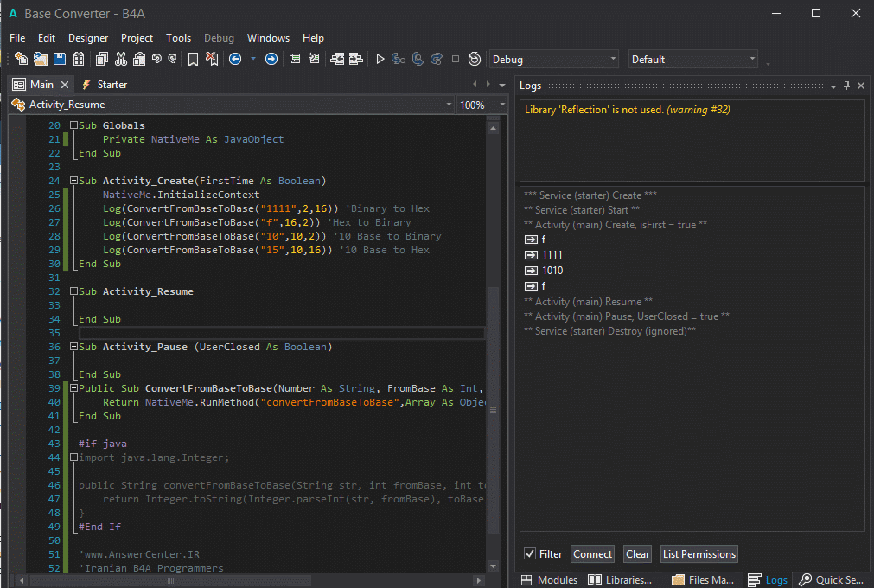Open the Designer menu
This screenshot has width=874, height=588.
(x=88, y=38)
